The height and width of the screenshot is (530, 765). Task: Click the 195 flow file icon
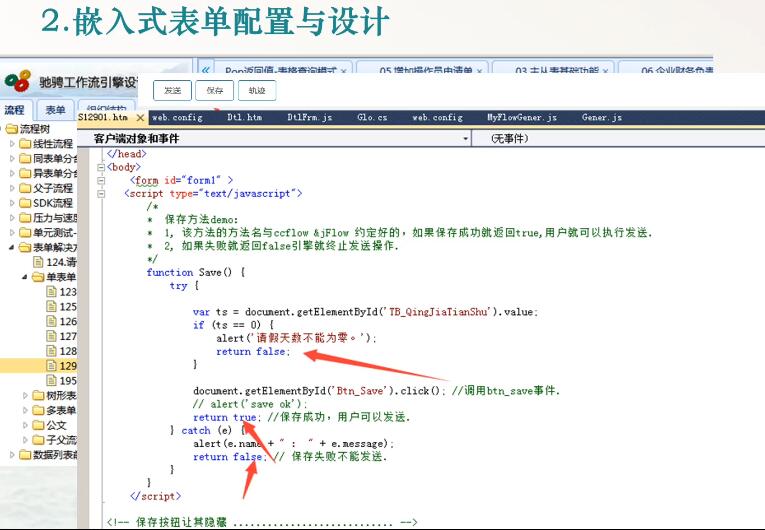[51, 380]
